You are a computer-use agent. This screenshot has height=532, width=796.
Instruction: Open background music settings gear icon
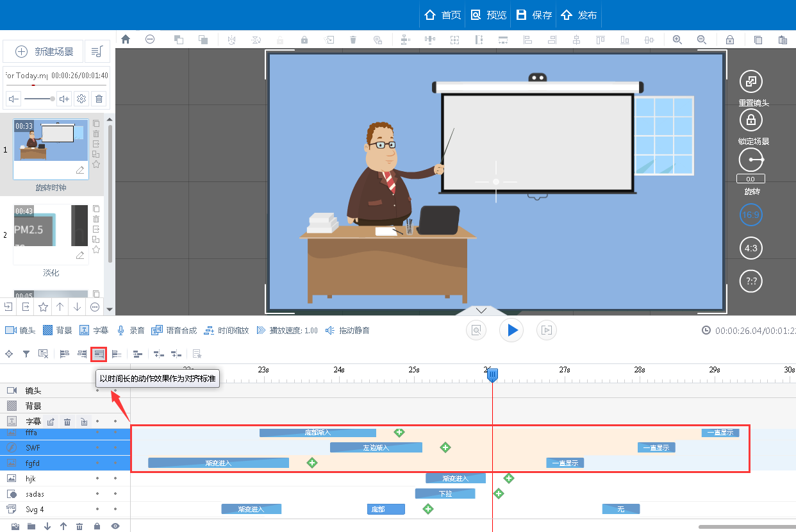(81, 99)
